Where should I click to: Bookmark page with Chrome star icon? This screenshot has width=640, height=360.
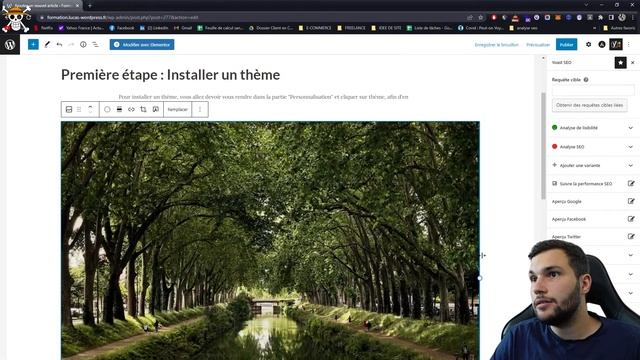(481, 18)
